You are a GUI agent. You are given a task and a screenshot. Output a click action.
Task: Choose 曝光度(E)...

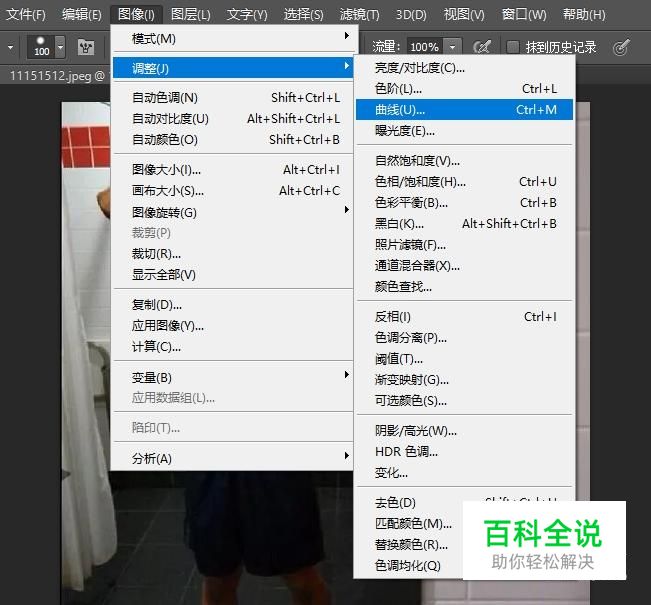(464, 131)
